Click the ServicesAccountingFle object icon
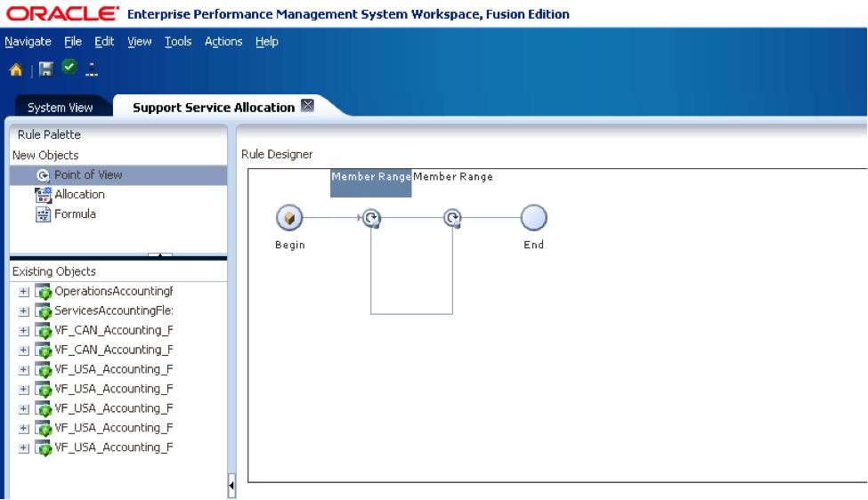 pos(44,310)
